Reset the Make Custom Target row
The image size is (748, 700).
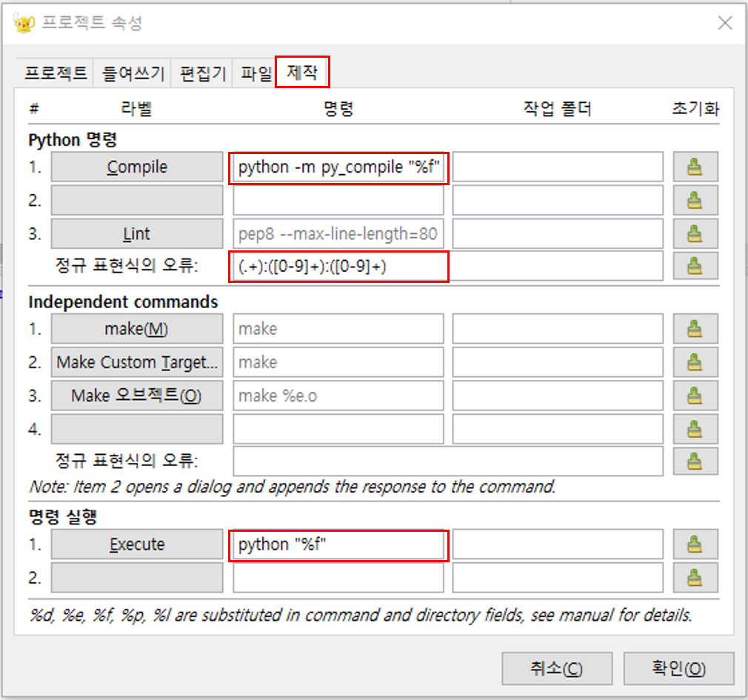pyautogui.click(x=695, y=362)
